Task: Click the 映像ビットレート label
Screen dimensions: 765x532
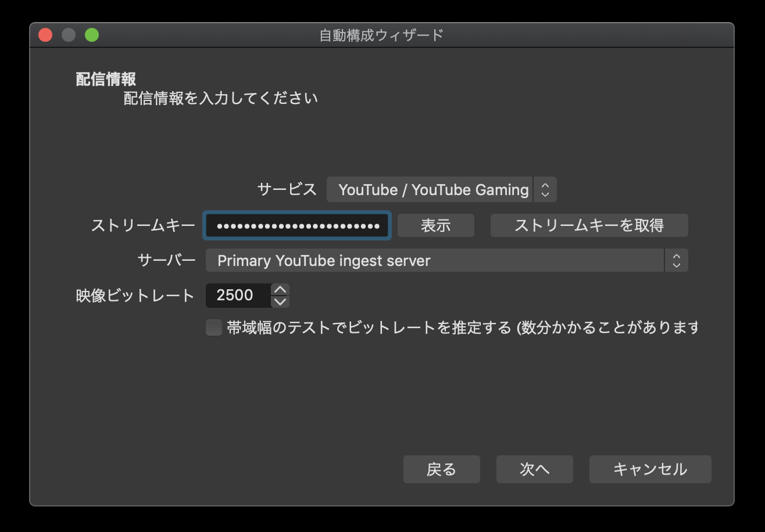Action: pos(135,296)
